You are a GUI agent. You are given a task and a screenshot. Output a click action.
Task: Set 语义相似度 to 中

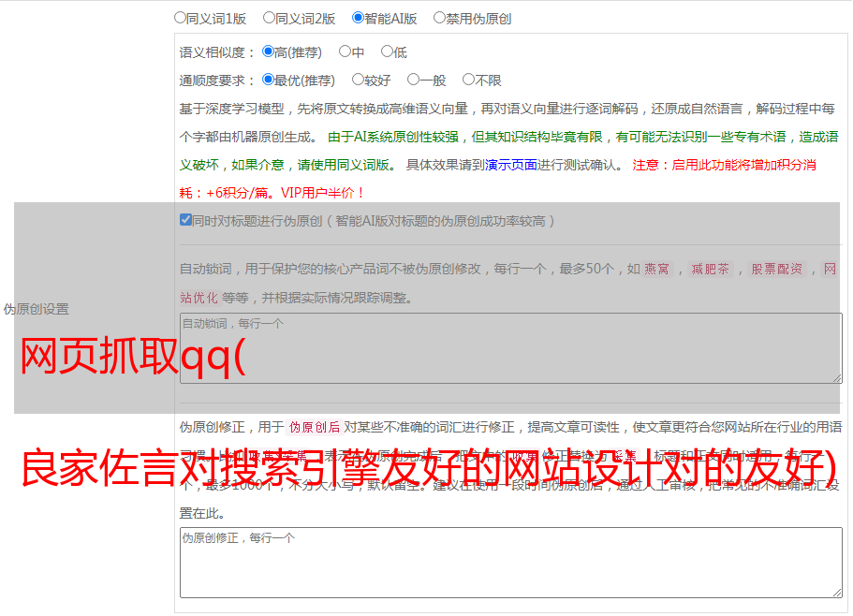tap(345, 51)
